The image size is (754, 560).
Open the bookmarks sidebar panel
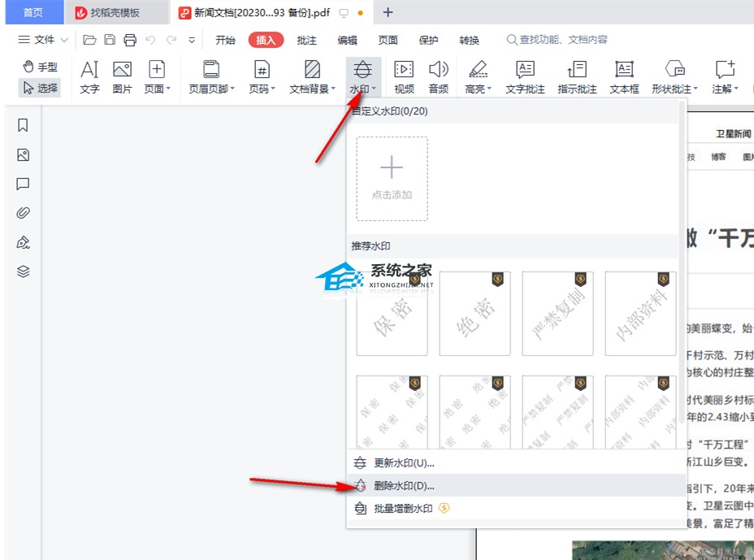pos(23,125)
